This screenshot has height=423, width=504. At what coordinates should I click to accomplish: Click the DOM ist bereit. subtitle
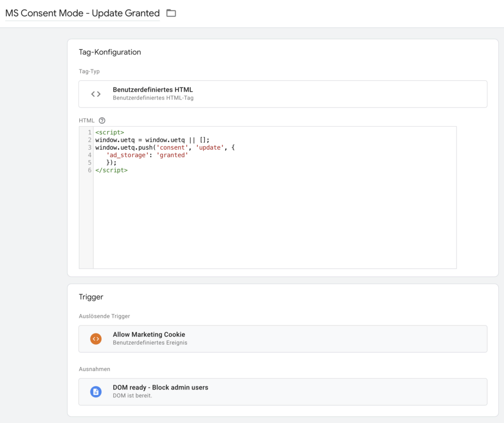click(x=132, y=395)
